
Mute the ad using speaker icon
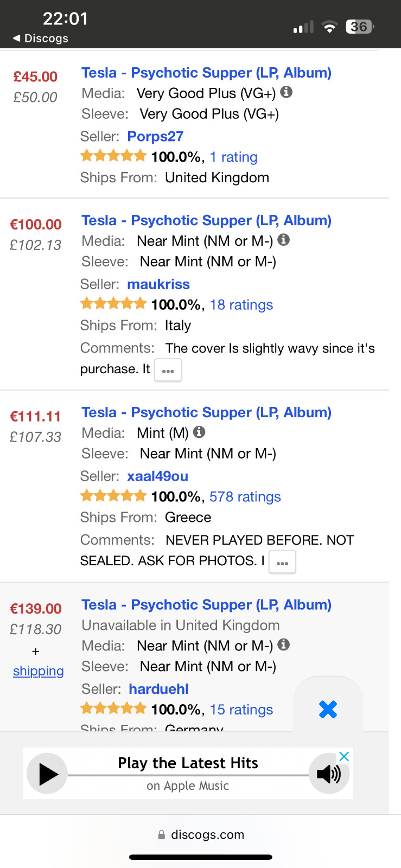(329, 774)
